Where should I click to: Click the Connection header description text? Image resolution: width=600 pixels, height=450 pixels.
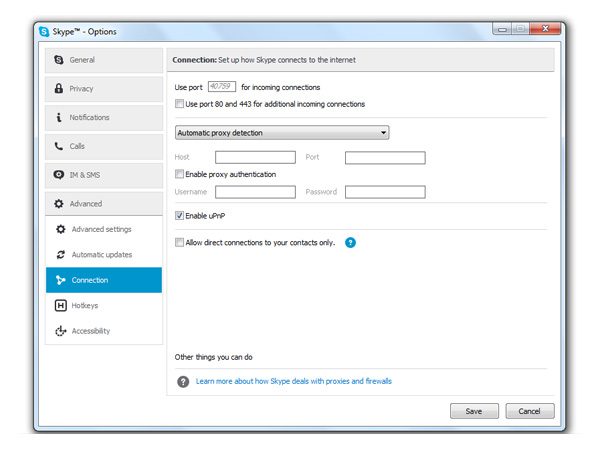[x=287, y=60]
